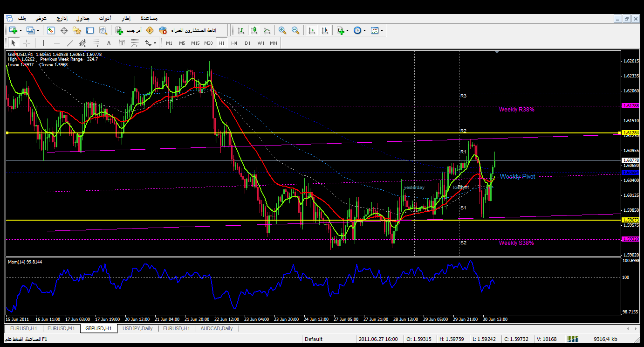Switch timeframe to M15
Viewport: 644px width, 347px height.
point(195,43)
